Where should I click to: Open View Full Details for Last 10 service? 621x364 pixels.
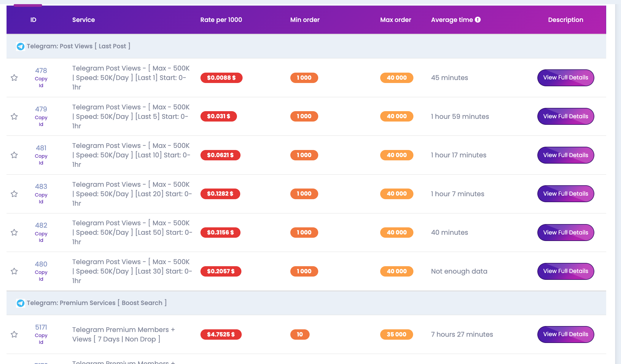pyautogui.click(x=566, y=155)
